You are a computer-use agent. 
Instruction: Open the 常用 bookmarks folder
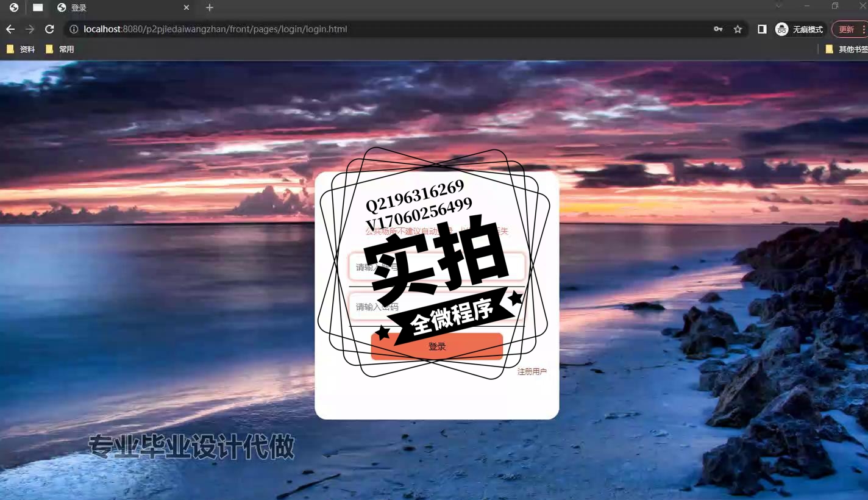60,49
